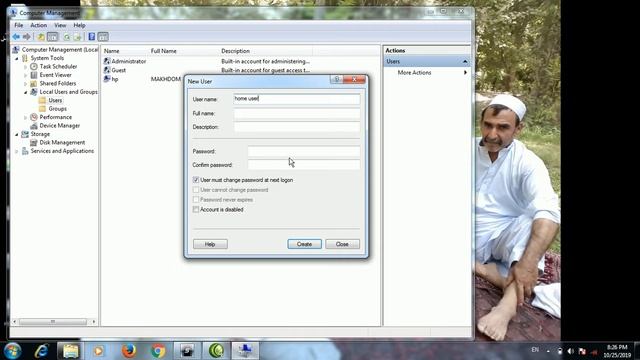
Task: Open the Help menu
Action: [x=79, y=25]
